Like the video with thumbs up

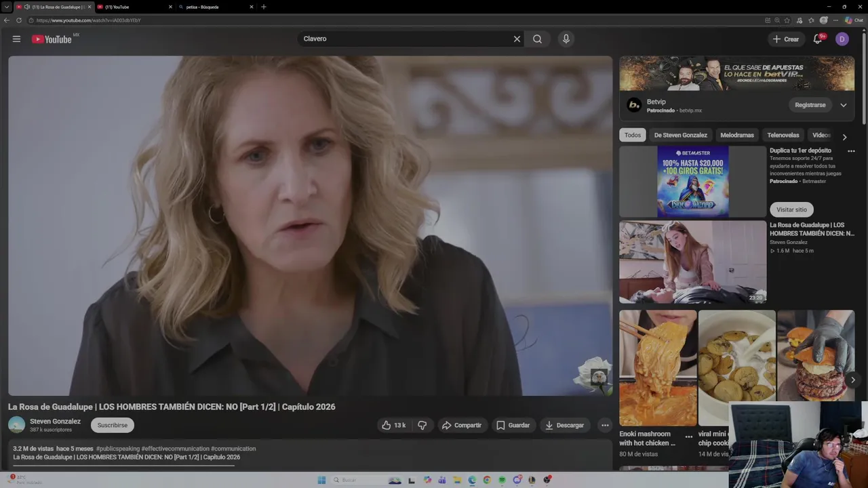pos(393,425)
